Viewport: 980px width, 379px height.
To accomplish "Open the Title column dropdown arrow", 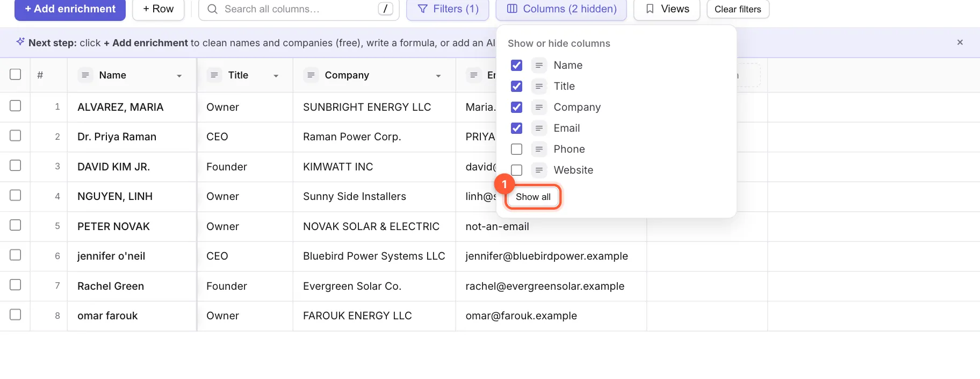I will (276, 76).
